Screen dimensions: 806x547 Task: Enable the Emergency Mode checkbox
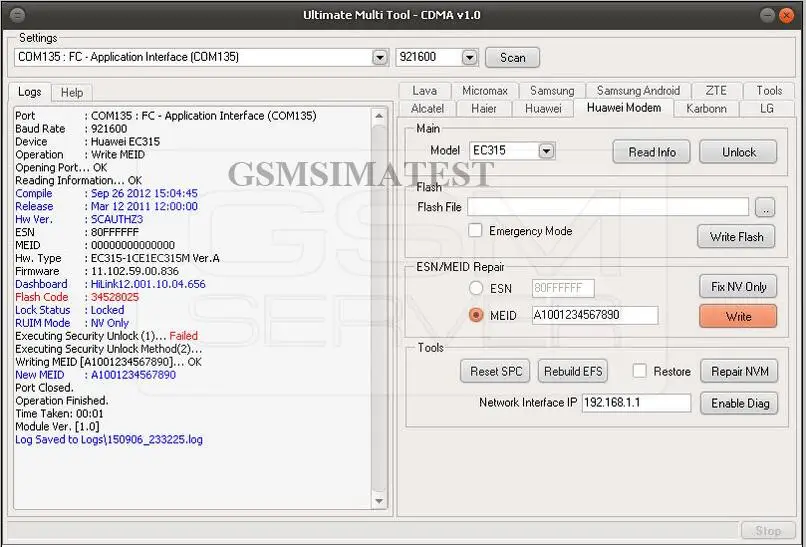(475, 230)
